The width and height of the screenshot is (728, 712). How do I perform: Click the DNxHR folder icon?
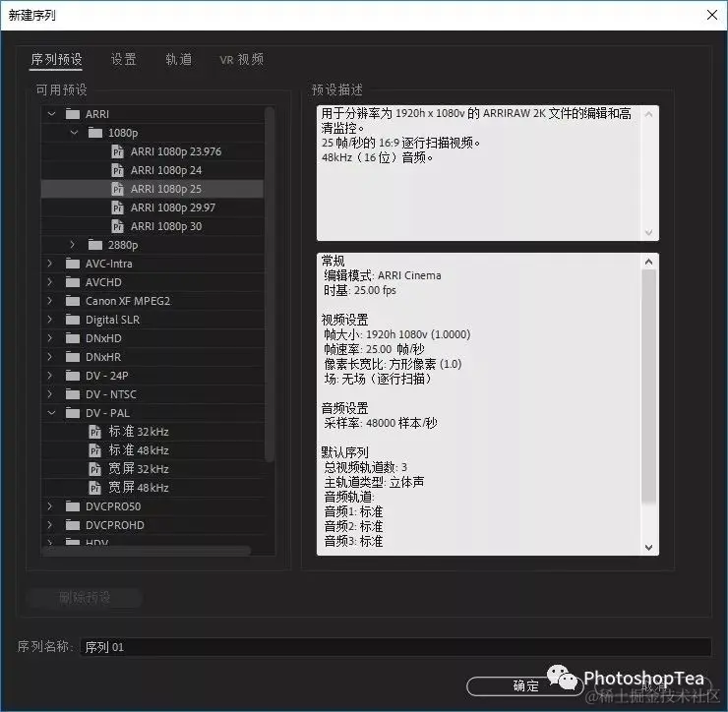73,357
